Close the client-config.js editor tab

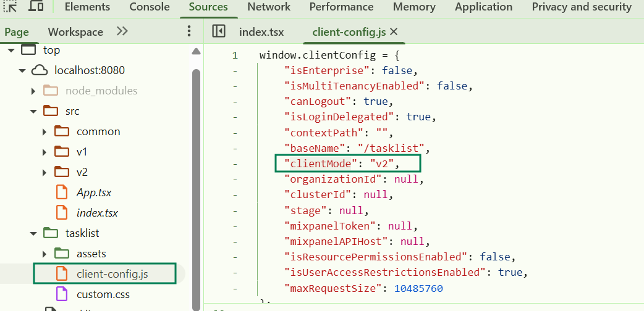point(394,31)
